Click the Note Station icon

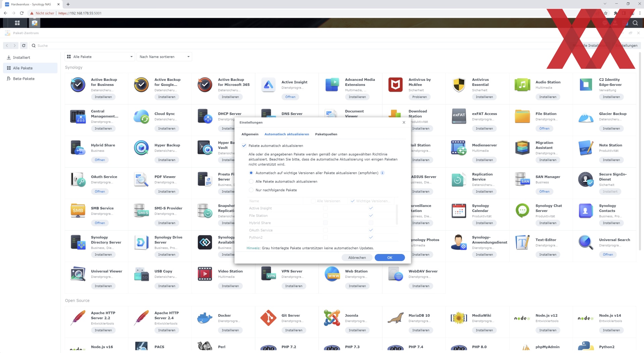(586, 148)
